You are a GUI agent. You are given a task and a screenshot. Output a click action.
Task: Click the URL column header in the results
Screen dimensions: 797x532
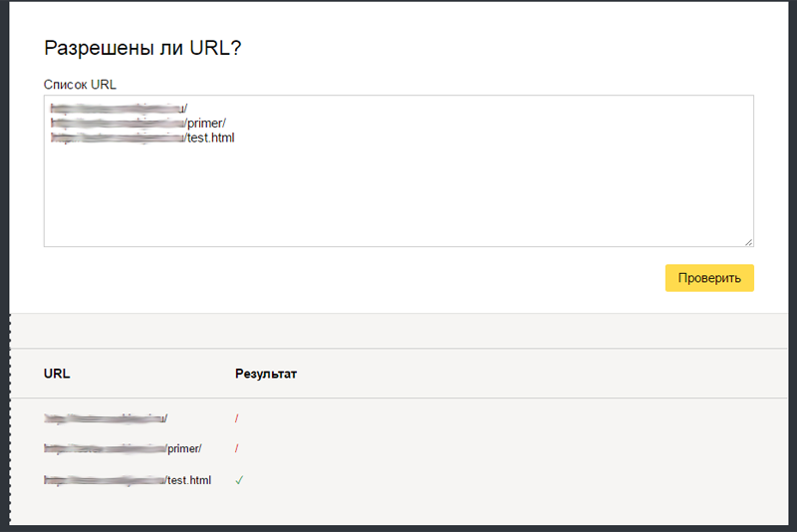point(57,374)
